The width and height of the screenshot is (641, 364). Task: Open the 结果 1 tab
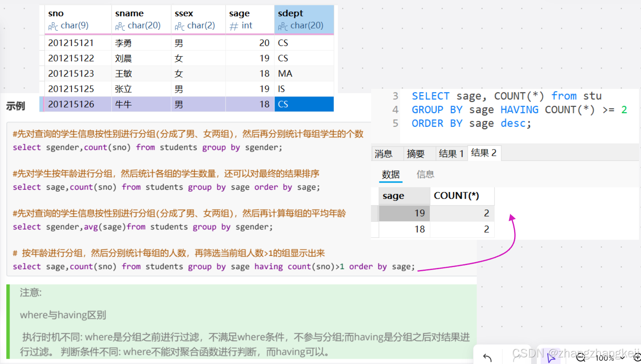(451, 153)
